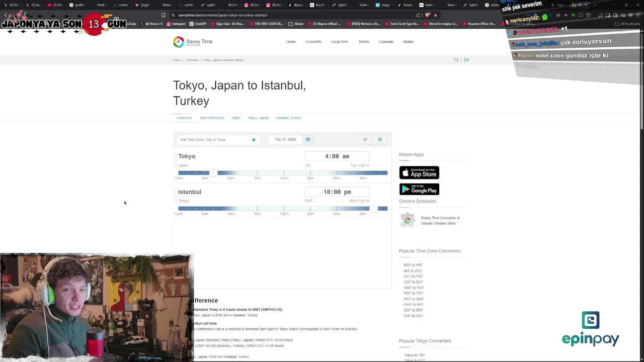Select the Istanbul, Turkey sub-tab
644x362 pixels.
[x=288, y=118]
